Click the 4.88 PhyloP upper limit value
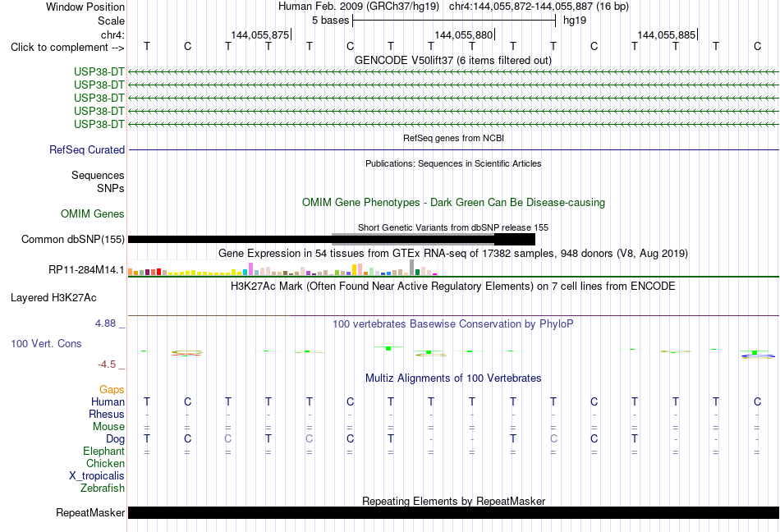The image size is (780, 532). coord(105,323)
